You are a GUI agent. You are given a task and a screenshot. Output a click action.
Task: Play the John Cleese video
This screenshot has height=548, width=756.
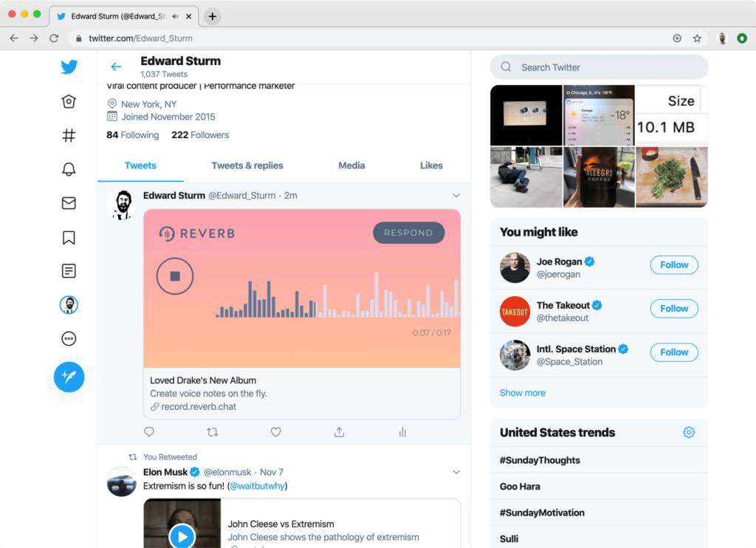pyautogui.click(x=182, y=536)
